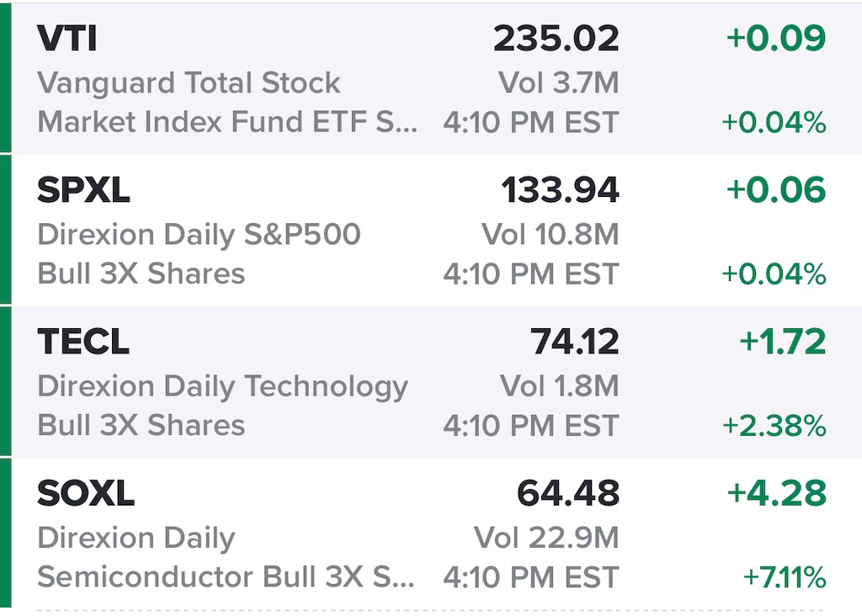Select SOXL's +4.28 price change
862x616 pixels.
tap(776, 494)
